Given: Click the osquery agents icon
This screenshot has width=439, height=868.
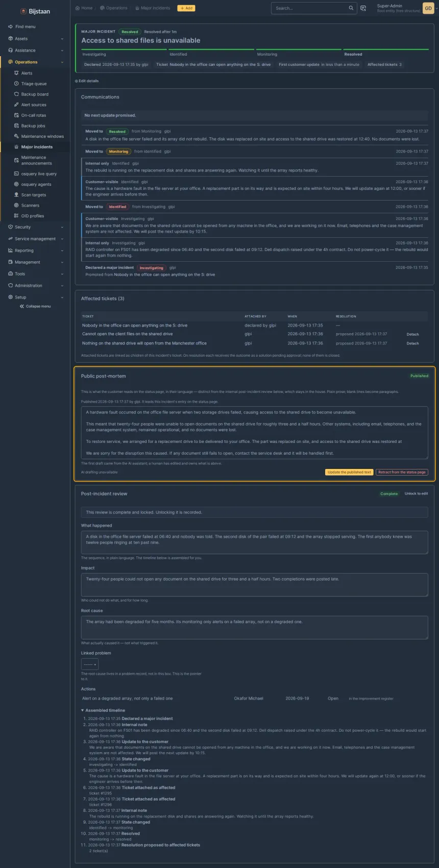Looking at the screenshot, I should coord(17,184).
